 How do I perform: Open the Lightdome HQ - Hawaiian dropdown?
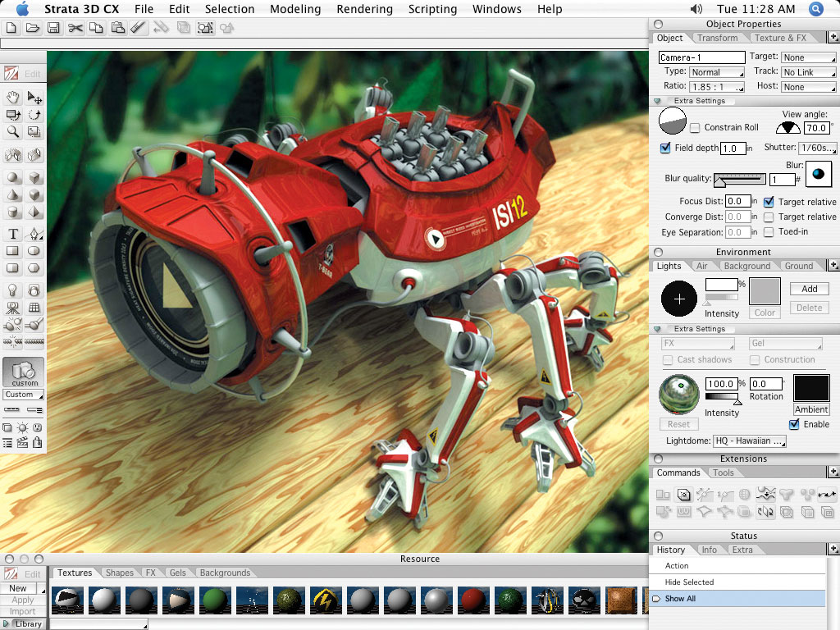tap(749, 441)
